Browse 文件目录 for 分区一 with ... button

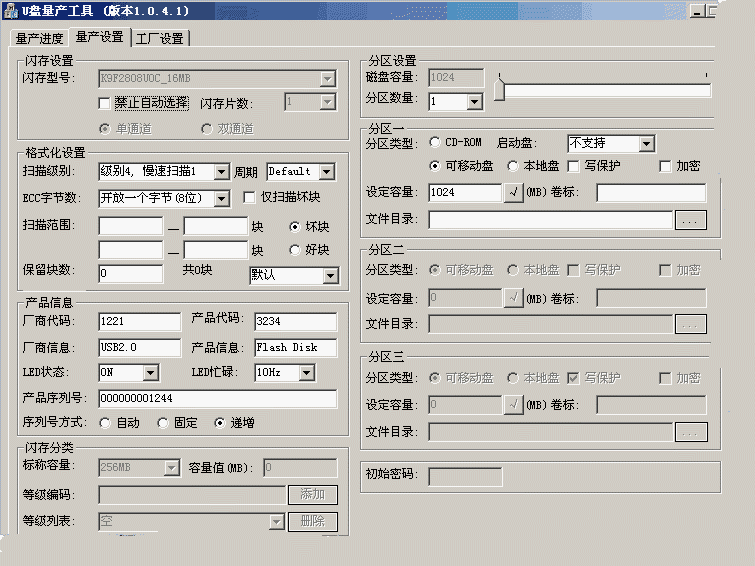click(690, 220)
